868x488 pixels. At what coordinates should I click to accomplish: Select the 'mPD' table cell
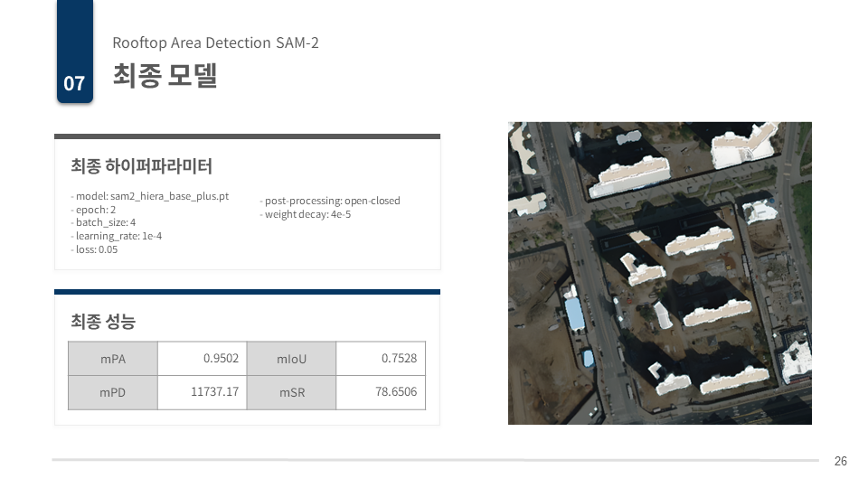[113, 392]
